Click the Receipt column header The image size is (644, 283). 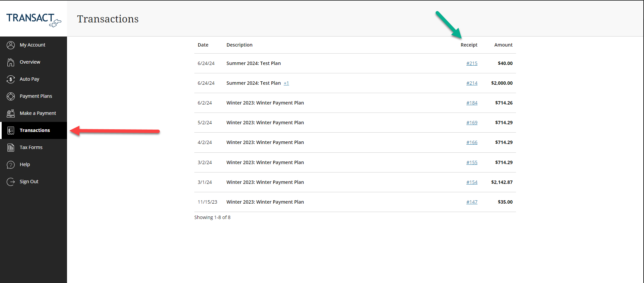click(x=469, y=45)
